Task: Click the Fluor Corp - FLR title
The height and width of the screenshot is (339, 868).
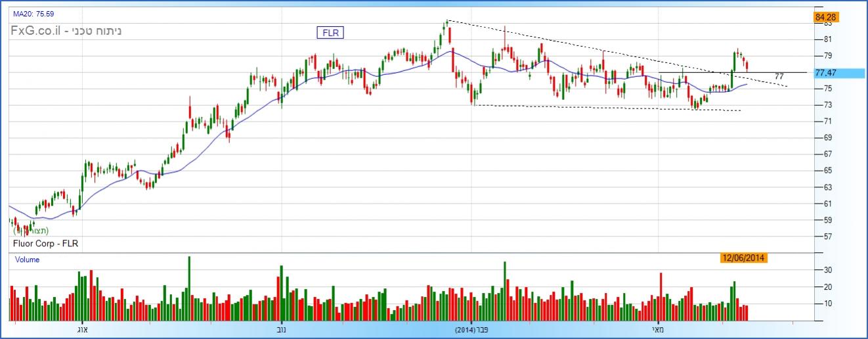Action: [x=45, y=244]
